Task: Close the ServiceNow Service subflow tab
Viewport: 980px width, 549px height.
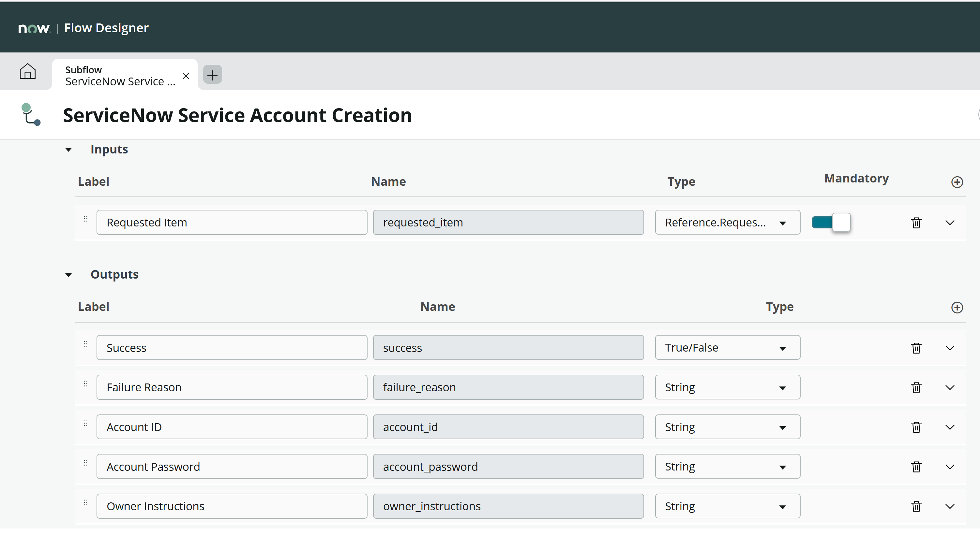Action: pos(186,76)
